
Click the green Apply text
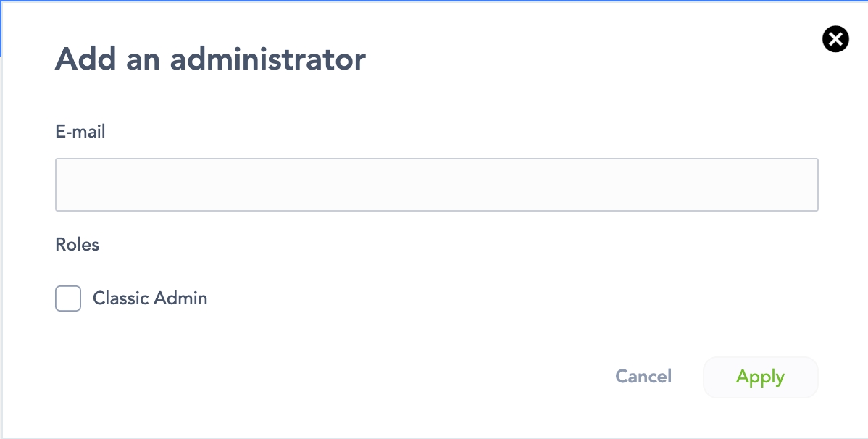pyautogui.click(x=760, y=377)
